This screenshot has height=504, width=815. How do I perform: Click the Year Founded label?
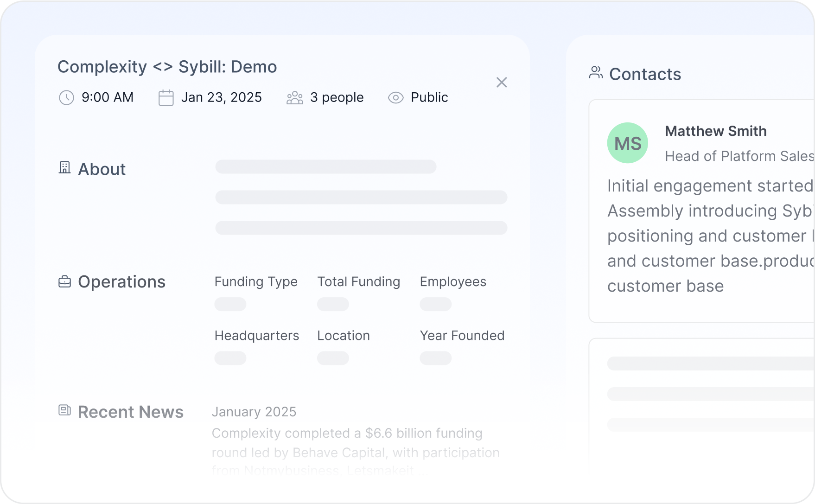tap(462, 336)
